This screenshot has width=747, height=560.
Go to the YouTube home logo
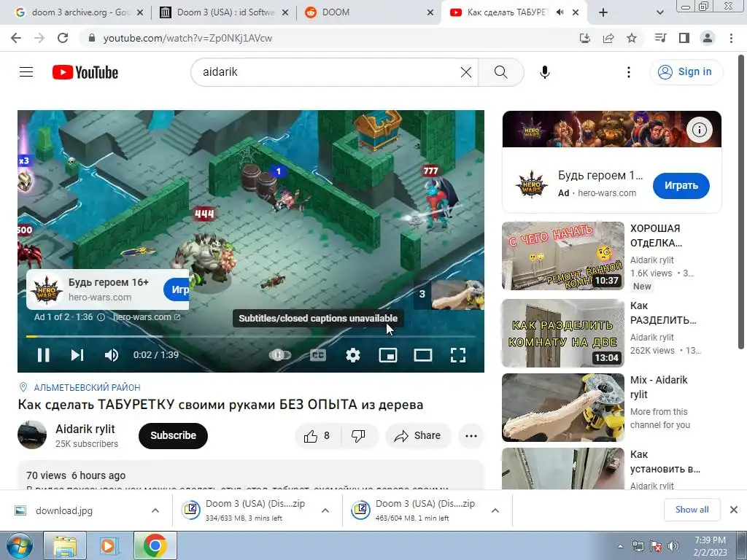(x=85, y=72)
